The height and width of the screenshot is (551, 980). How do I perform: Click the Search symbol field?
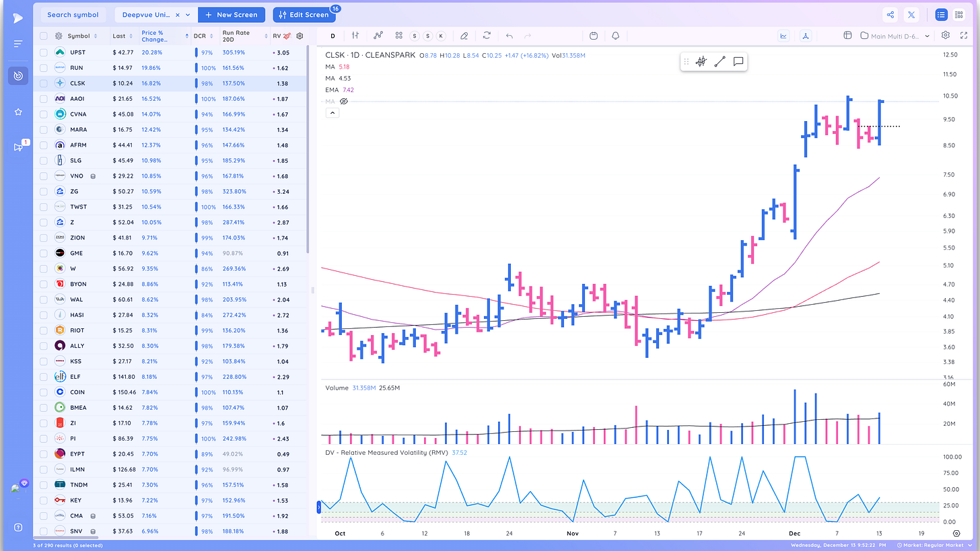pyautogui.click(x=73, y=15)
